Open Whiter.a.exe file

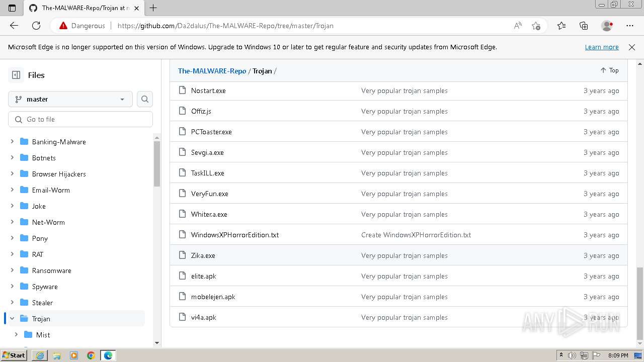(209, 215)
